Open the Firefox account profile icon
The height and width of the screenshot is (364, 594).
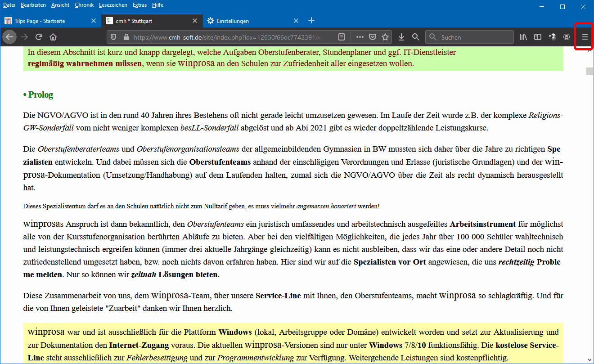click(x=567, y=37)
